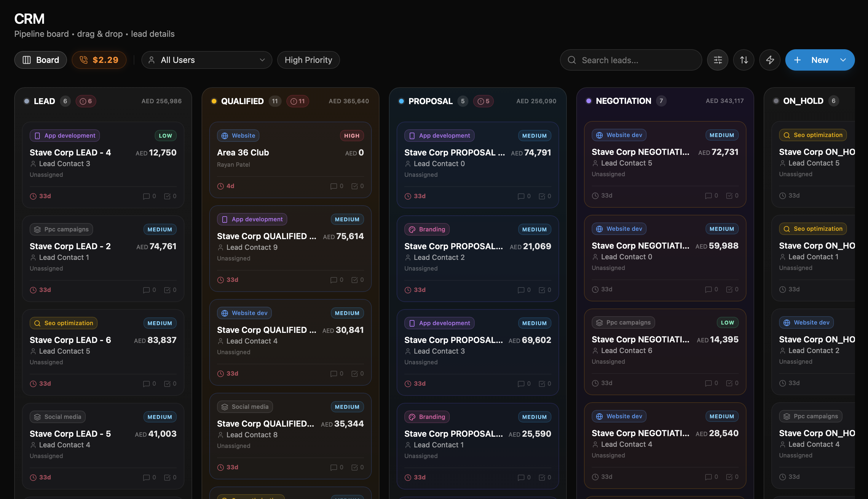Open the Stave Corp LEAD - 5 card

click(103, 446)
